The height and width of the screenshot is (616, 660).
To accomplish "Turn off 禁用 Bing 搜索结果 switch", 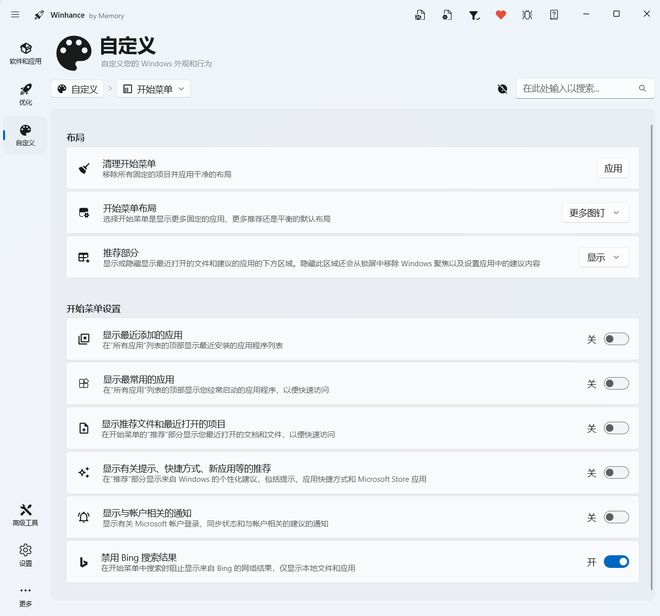I will click(x=616, y=562).
